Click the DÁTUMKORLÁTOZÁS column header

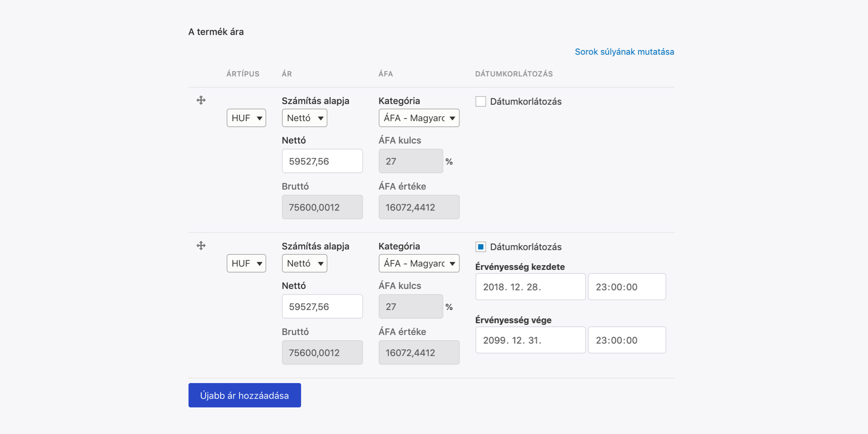514,74
